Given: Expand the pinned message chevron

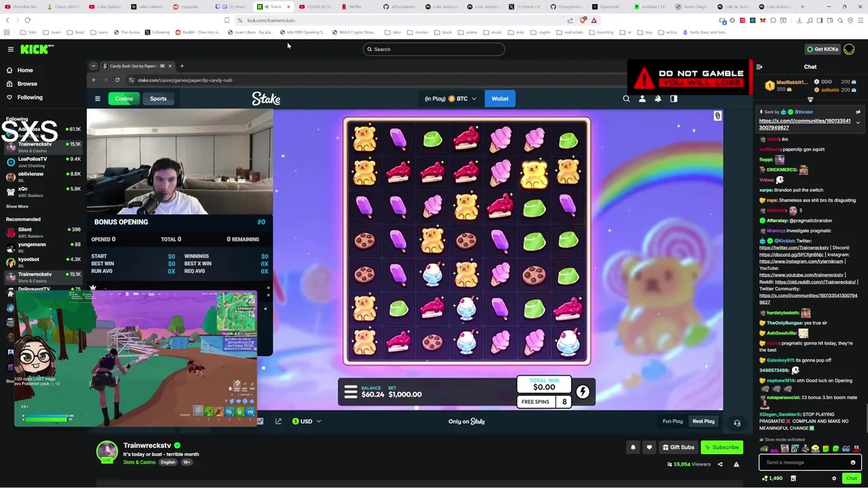Looking at the screenshot, I should click(x=858, y=123).
